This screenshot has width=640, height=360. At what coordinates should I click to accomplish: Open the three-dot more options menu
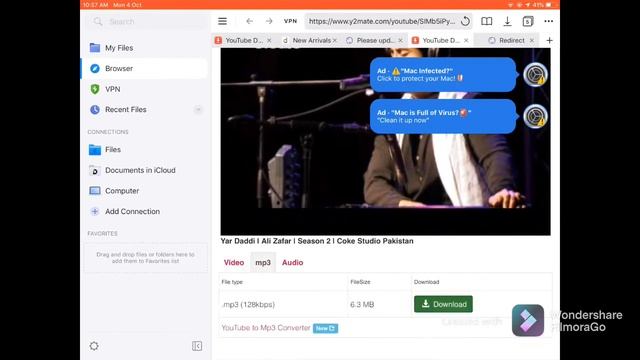549,21
